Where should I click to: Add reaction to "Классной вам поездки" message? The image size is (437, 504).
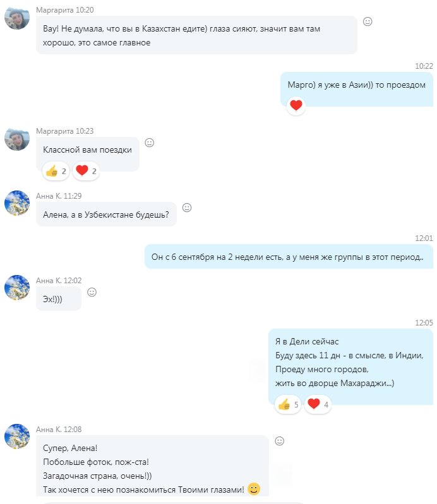pos(149,143)
